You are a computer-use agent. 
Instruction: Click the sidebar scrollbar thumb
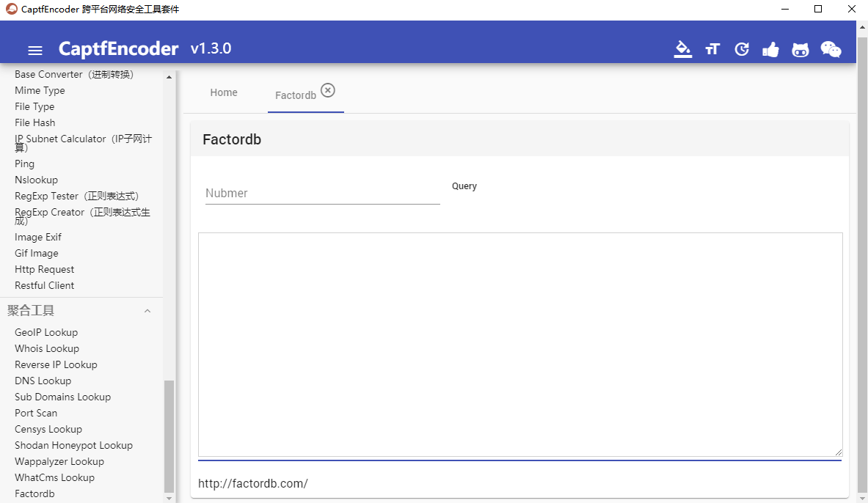coord(169,436)
